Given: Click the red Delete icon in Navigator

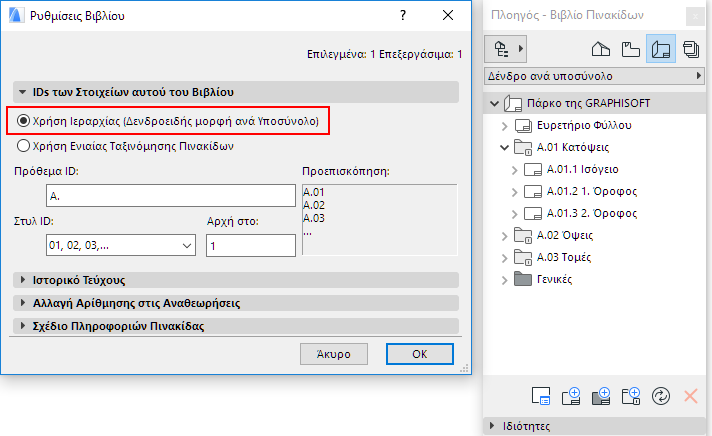Looking at the screenshot, I should 691,396.
